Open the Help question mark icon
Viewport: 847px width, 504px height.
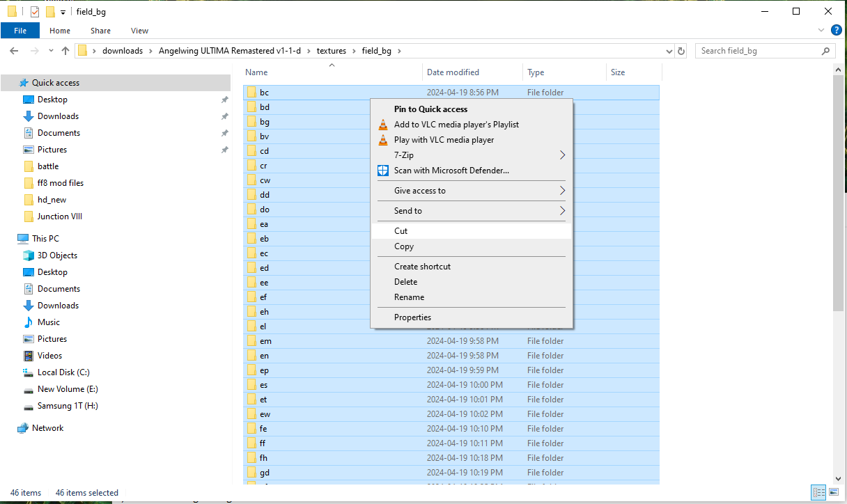837,30
